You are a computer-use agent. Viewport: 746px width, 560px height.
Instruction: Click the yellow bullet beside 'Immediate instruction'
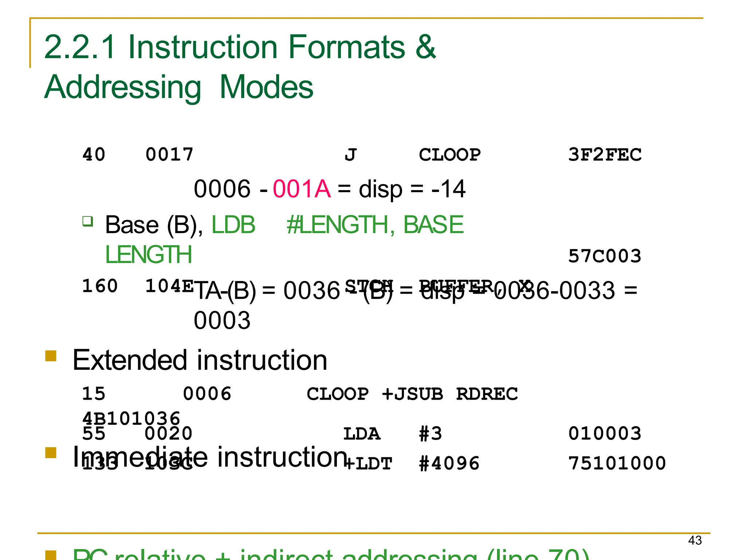pyautogui.click(x=51, y=453)
